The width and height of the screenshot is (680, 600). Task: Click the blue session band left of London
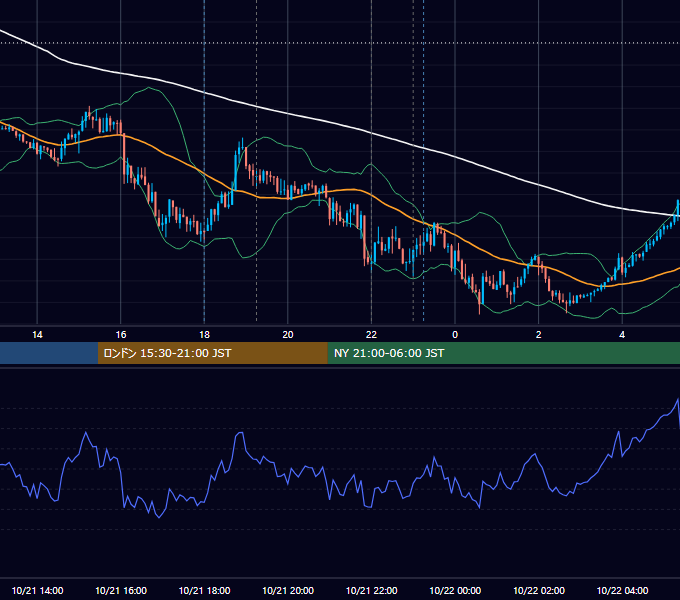click(x=49, y=353)
